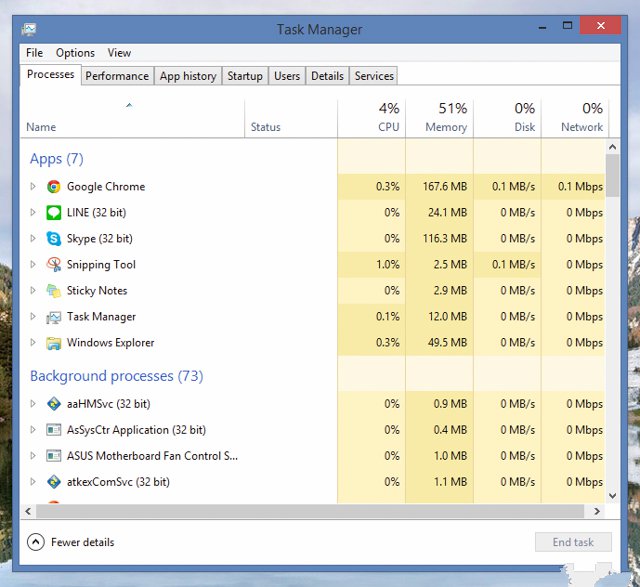Open the File menu

tap(34, 53)
